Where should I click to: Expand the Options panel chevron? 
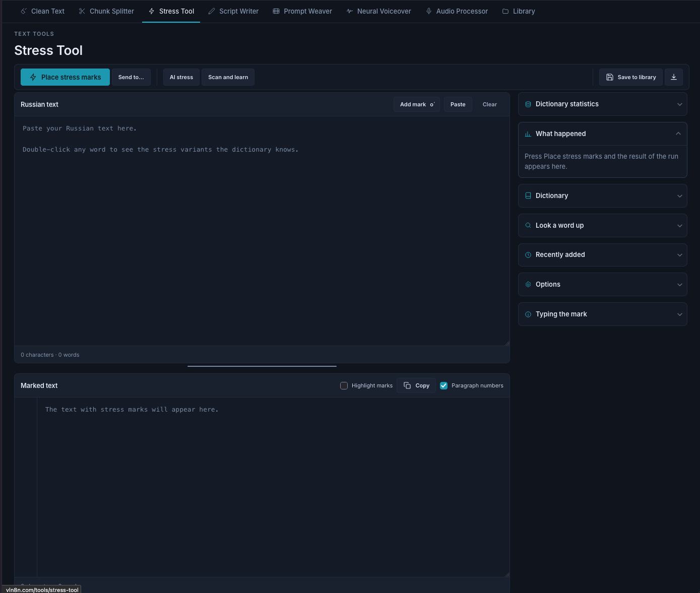pyautogui.click(x=679, y=285)
